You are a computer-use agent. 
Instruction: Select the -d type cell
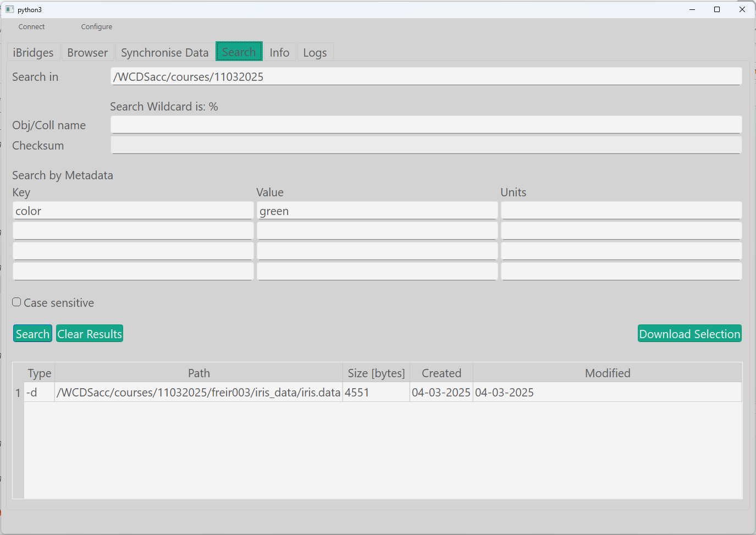point(40,393)
